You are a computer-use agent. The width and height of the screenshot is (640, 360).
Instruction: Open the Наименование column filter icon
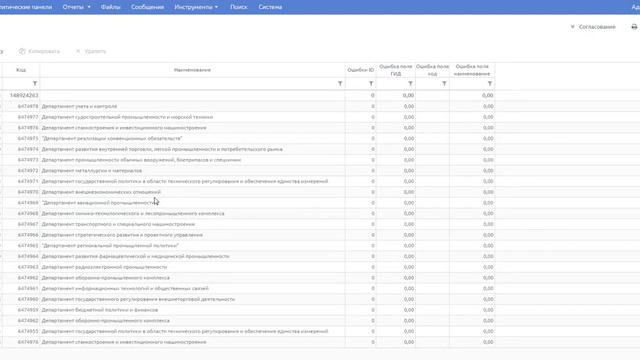pyautogui.click(x=340, y=84)
